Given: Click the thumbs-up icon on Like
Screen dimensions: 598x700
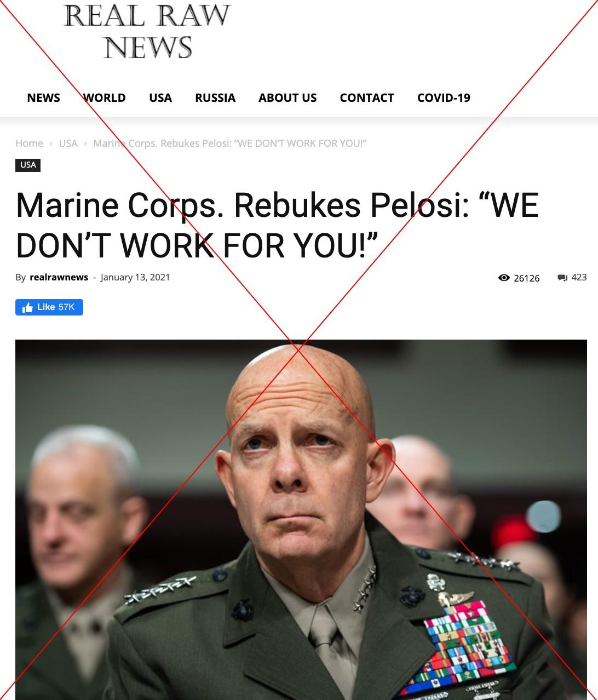Looking at the screenshot, I should (x=27, y=307).
